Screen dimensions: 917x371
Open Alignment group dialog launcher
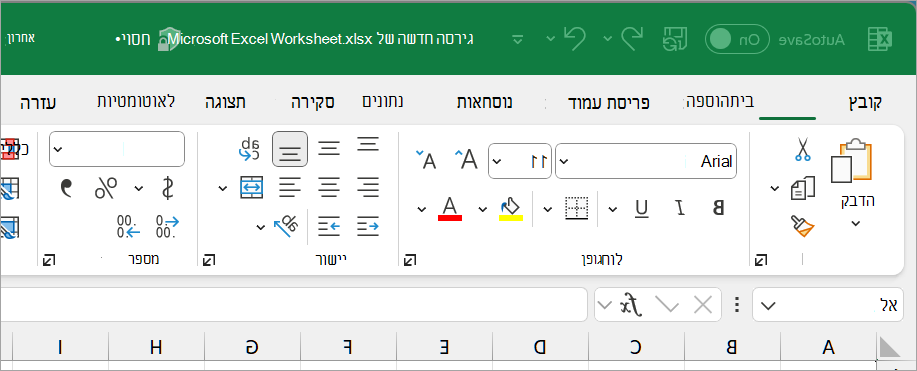coord(209,260)
